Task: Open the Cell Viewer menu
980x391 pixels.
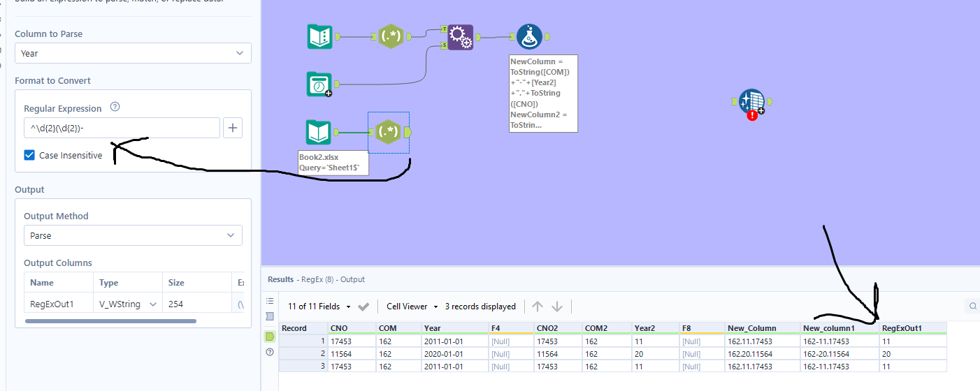Action: (412, 307)
